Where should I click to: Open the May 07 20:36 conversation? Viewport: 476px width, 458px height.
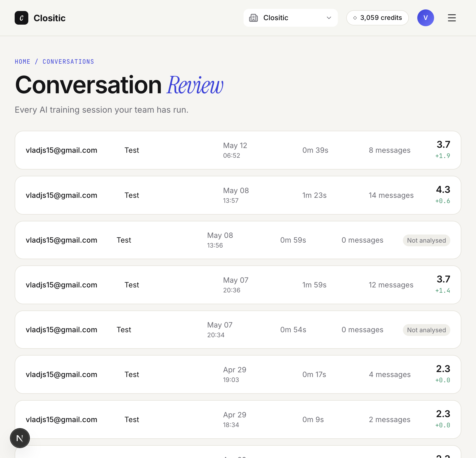(x=238, y=285)
